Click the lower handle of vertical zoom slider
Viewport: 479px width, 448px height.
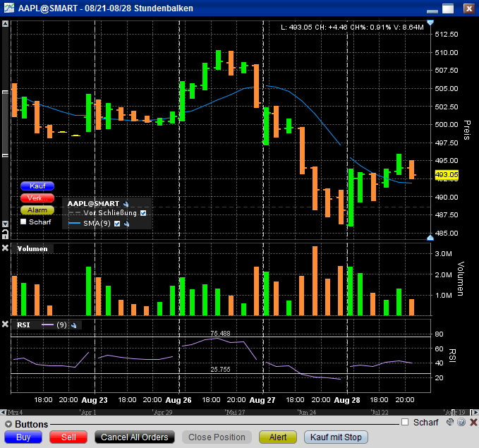(x=5, y=155)
